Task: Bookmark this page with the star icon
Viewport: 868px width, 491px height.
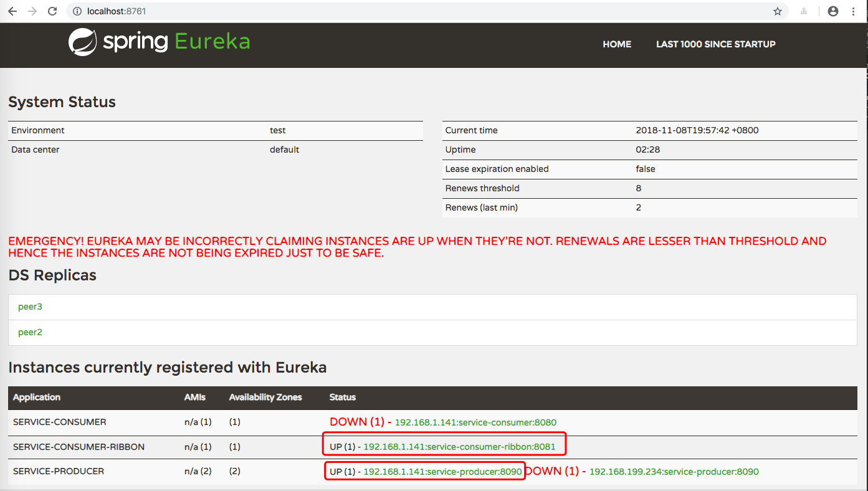Action: pyautogui.click(x=778, y=11)
